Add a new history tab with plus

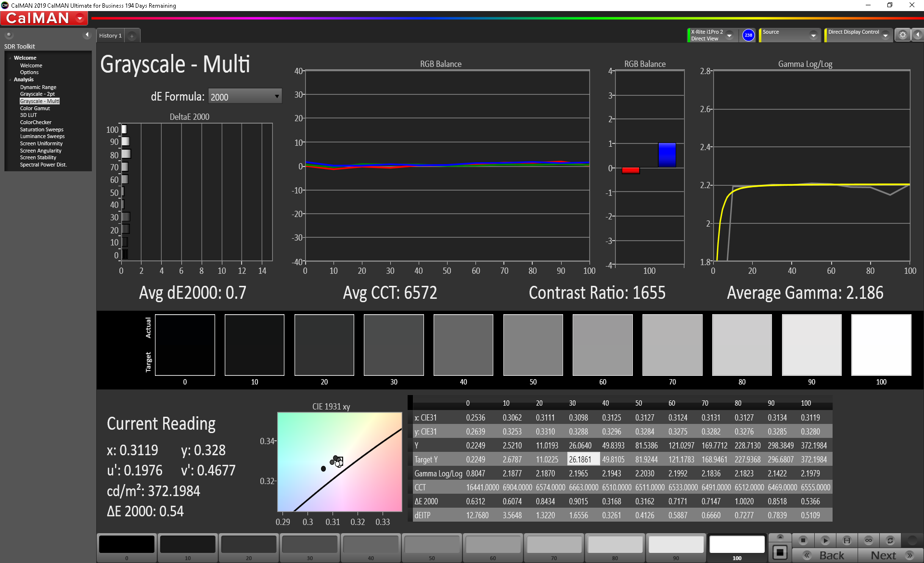coord(132,36)
